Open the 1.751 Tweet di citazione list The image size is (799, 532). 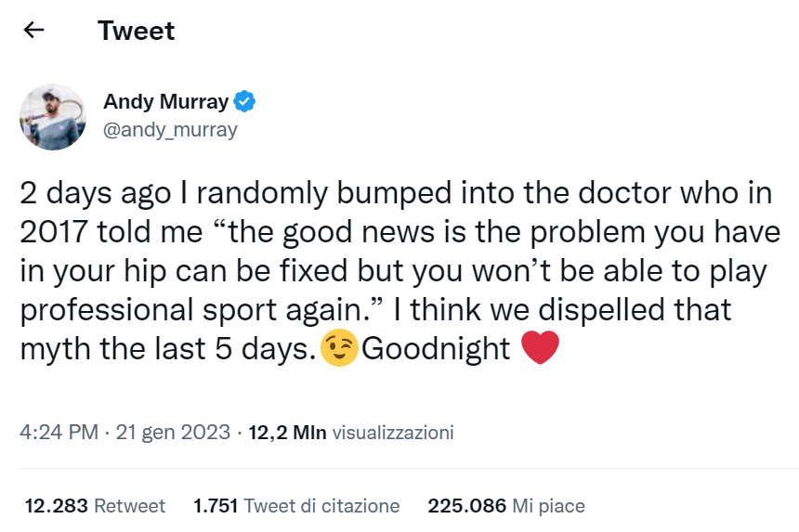click(x=296, y=506)
